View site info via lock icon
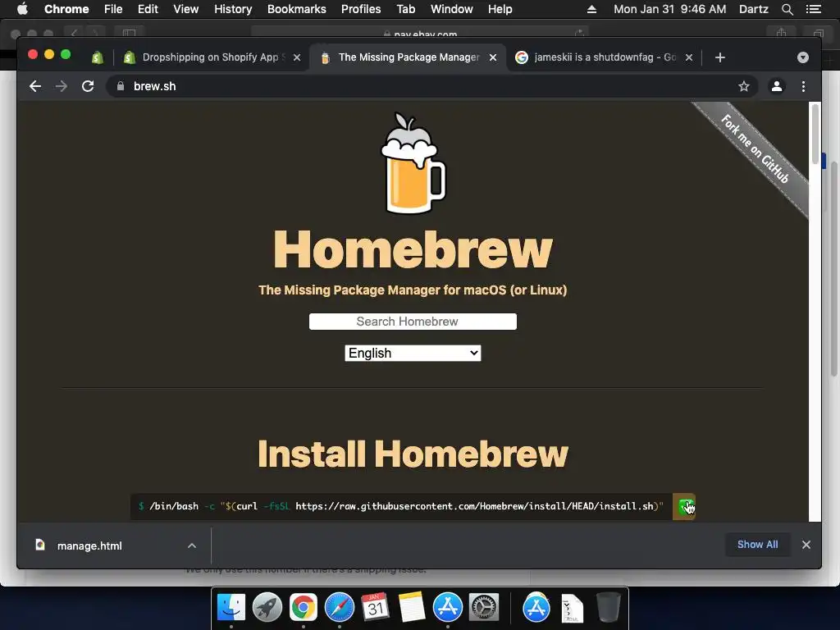The height and width of the screenshot is (630, 840). tap(121, 86)
